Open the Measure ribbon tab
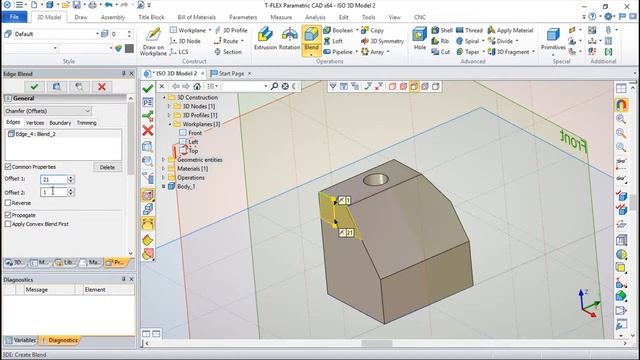The height and width of the screenshot is (360, 640). (x=281, y=17)
